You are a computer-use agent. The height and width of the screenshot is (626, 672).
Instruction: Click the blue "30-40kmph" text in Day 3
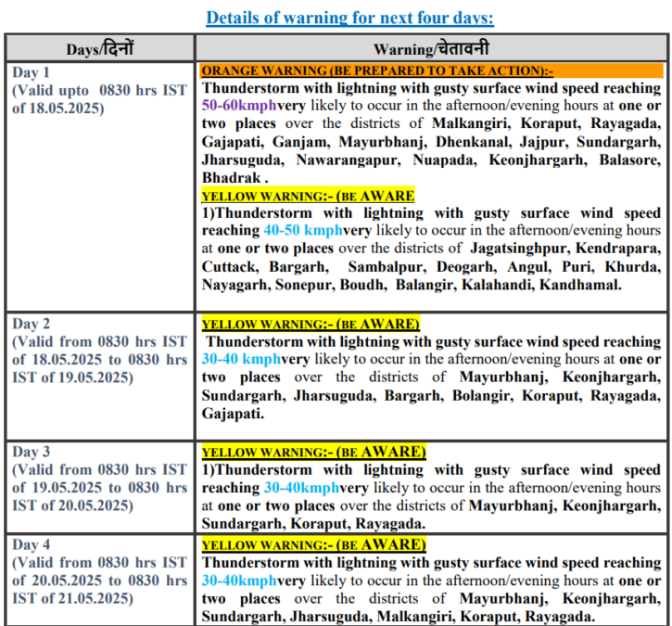point(301,487)
